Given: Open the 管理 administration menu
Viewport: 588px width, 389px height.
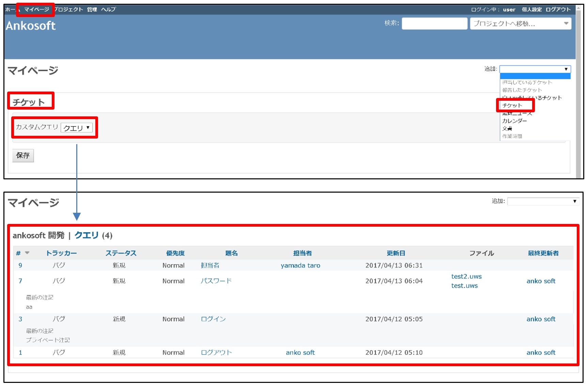Looking at the screenshot, I should pos(91,10).
